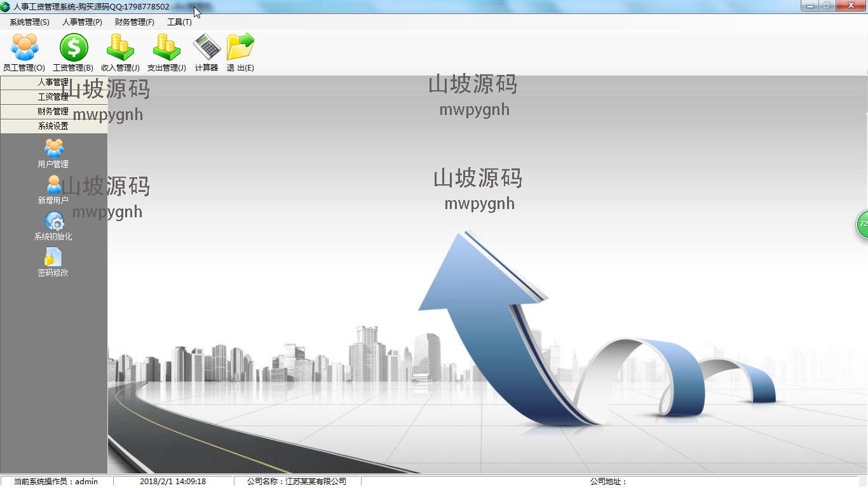Viewport: 868px width, 488px height.
Task: Open Employee Management (员工管理) toolbar icon
Action: click(x=24, y=48)
